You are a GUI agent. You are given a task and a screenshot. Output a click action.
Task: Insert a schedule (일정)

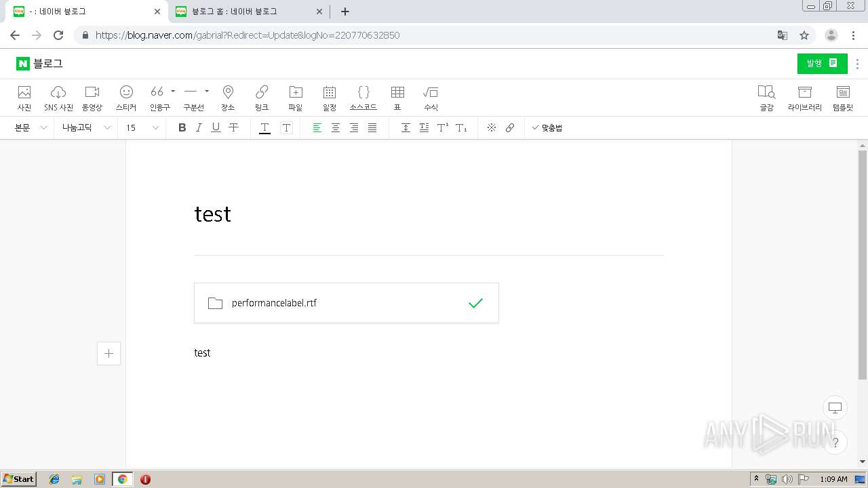point(330,98)
